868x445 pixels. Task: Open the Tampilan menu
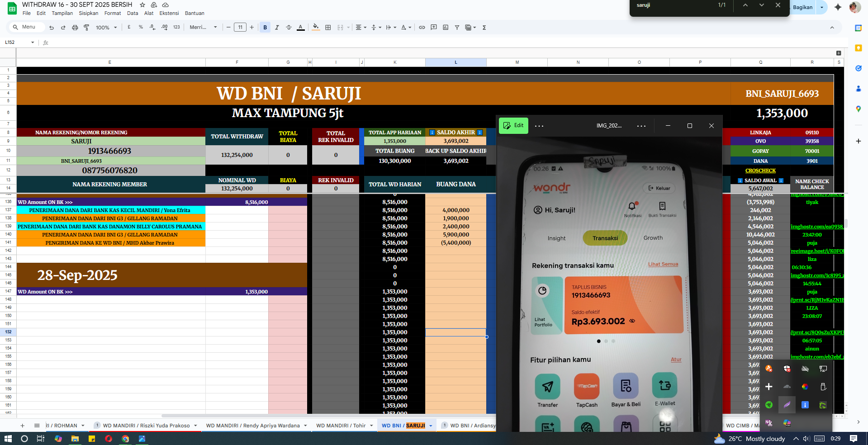click(62, 14)
